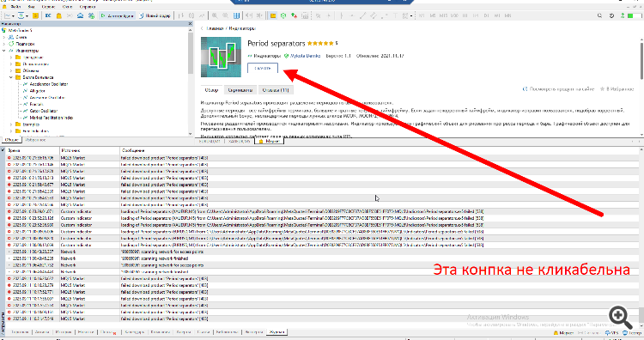Click the circular refresh icon top right

point(611,15)
